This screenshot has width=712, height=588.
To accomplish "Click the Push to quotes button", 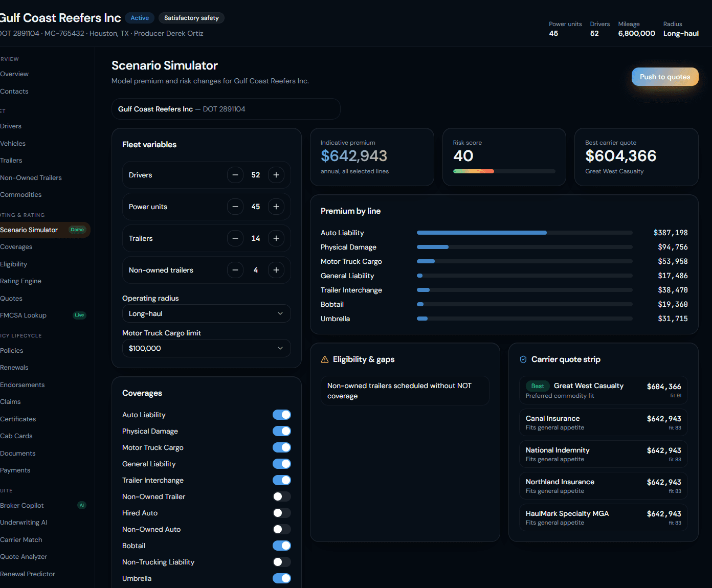I will coord(665,77).
